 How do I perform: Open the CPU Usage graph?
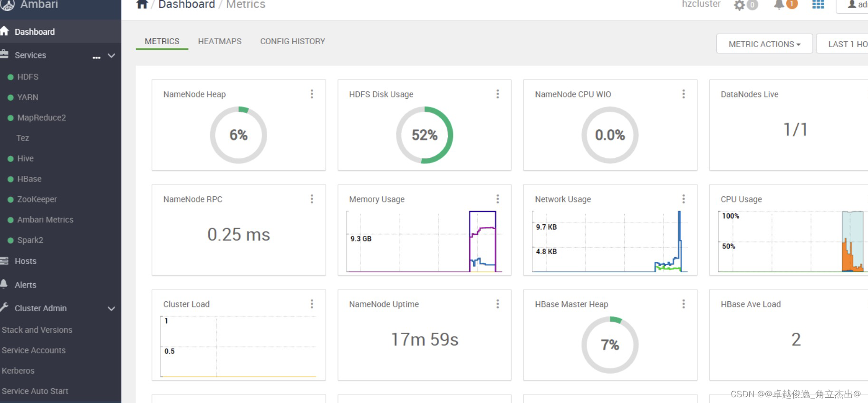[x=793, y=241]
